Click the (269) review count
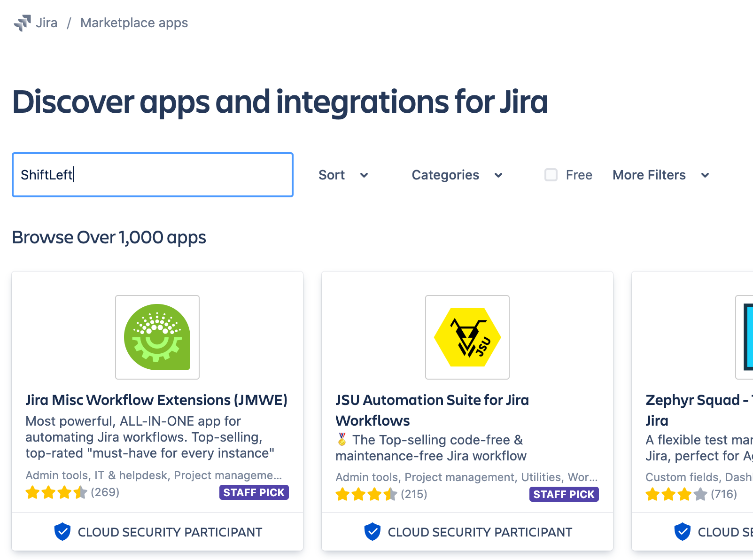 click(x=105, y=492)
